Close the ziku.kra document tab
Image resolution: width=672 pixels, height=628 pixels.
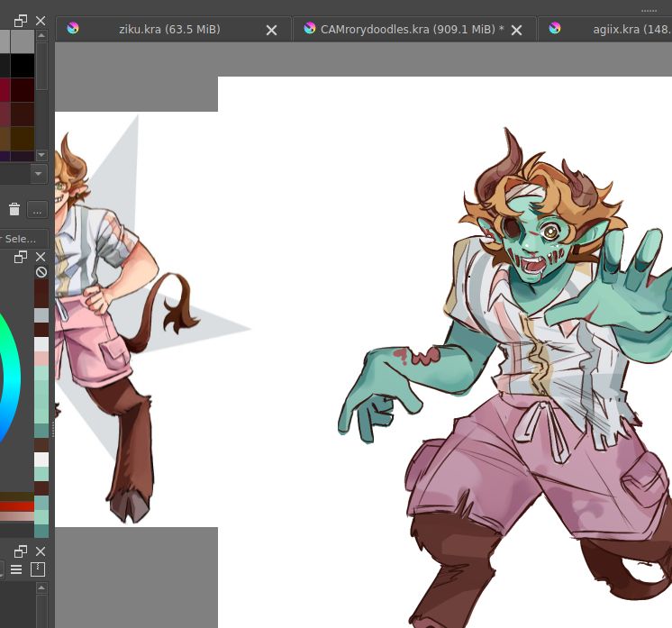point(271,30)
